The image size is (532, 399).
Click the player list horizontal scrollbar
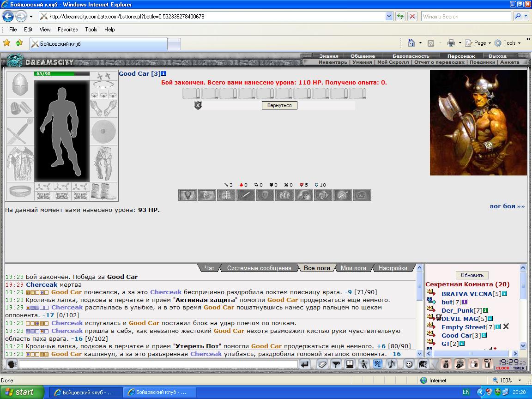tap(472, 354)
